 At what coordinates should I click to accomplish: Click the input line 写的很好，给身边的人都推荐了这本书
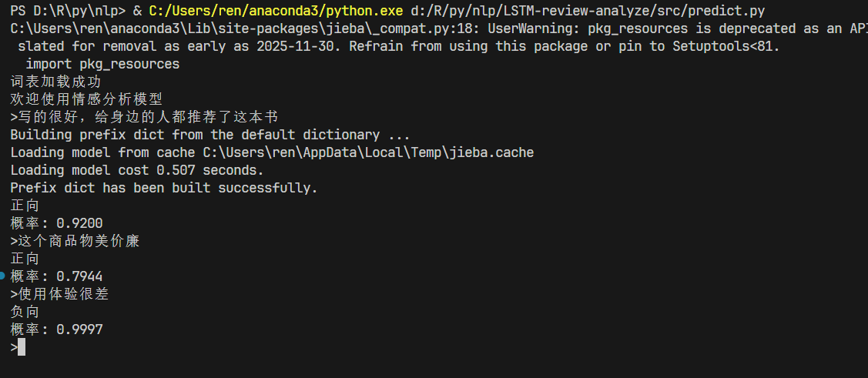146,117
